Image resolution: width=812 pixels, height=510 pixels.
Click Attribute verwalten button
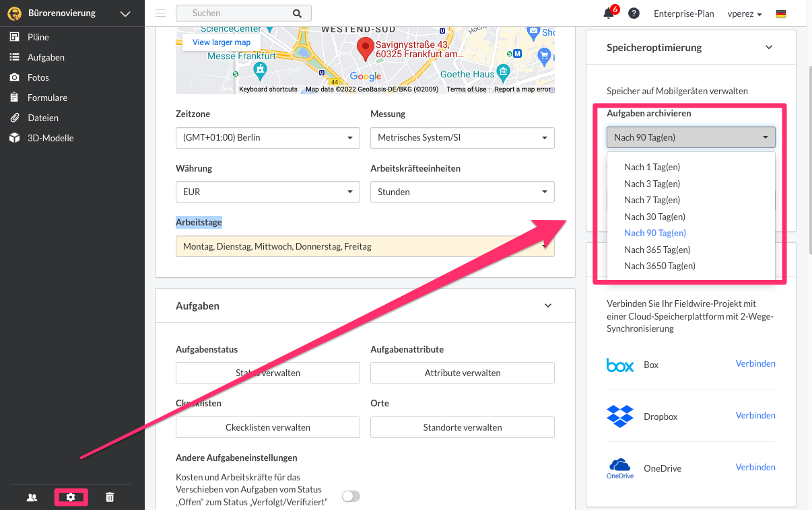click(x=462, y=373)
